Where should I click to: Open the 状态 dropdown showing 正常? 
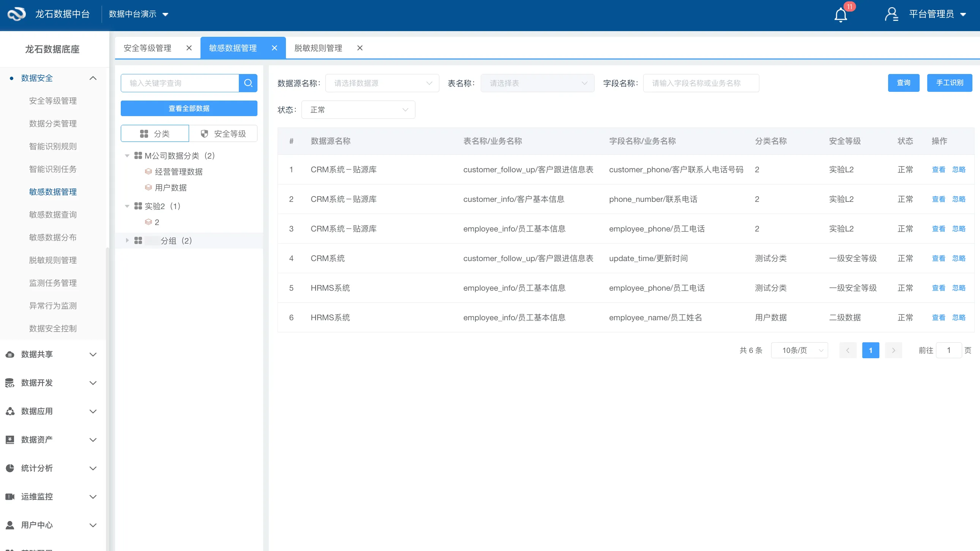tap(358, 110)
